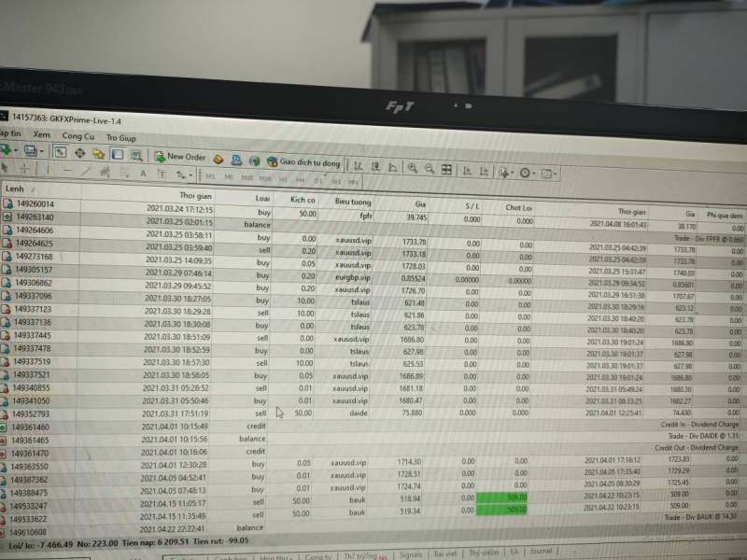Select the crosshair tool

[x=25, y=168]
